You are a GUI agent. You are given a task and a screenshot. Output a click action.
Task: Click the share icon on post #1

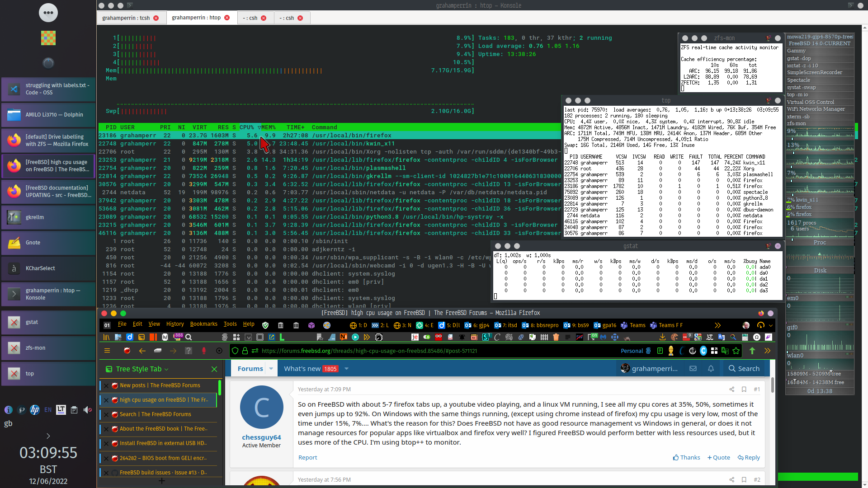click(731, 389)
